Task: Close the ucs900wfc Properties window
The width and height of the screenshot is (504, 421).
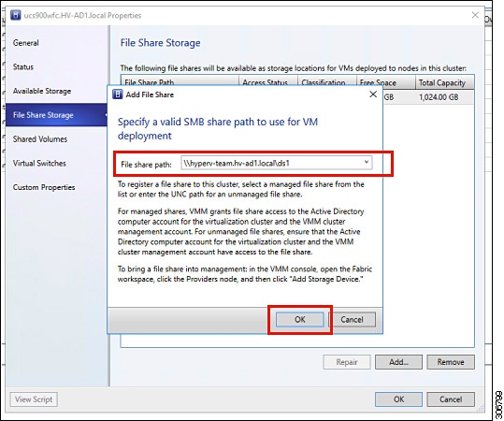Action: pyautogui.click(x=475, y=15)
